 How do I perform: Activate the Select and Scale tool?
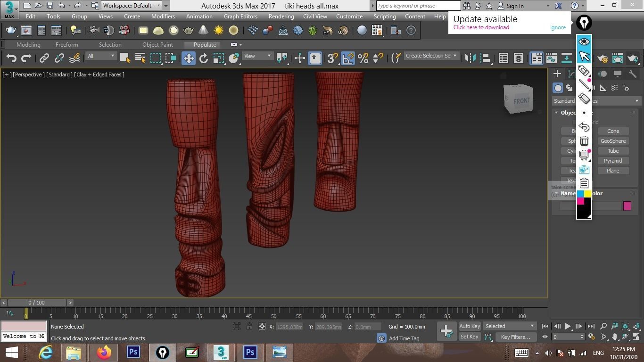(x=218, y=58)
